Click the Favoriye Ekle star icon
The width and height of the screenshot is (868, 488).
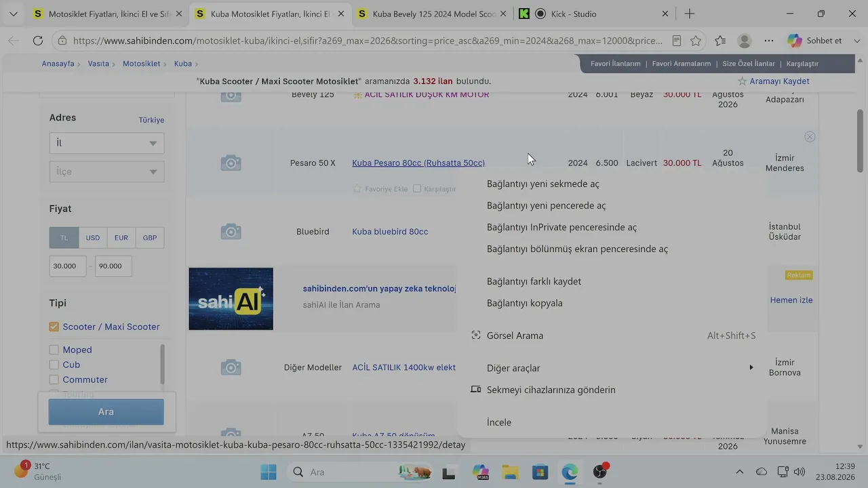coord(357,188)
